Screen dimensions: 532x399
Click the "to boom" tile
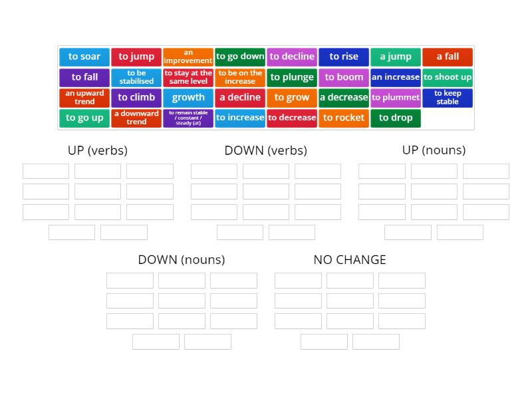click(344, 77)
